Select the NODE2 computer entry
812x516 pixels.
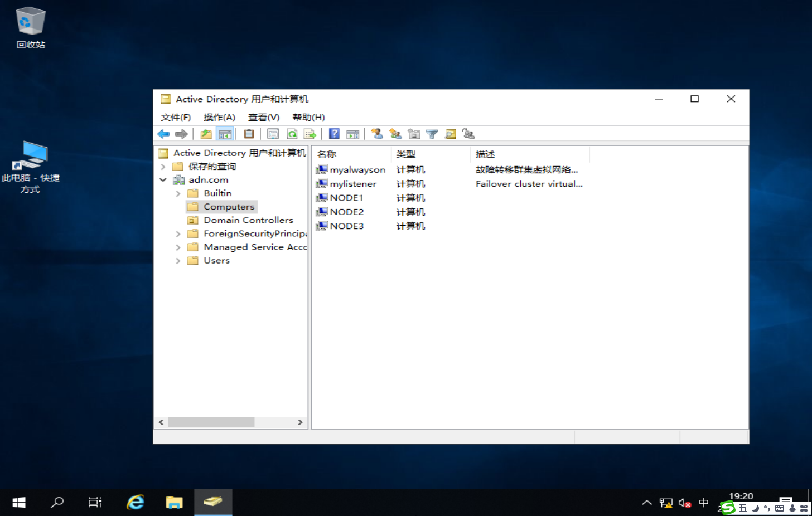tap(346, 212)
